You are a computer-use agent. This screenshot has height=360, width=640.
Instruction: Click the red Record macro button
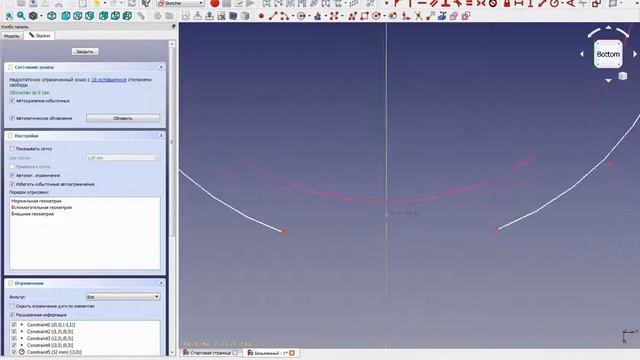tap(214, 3)
